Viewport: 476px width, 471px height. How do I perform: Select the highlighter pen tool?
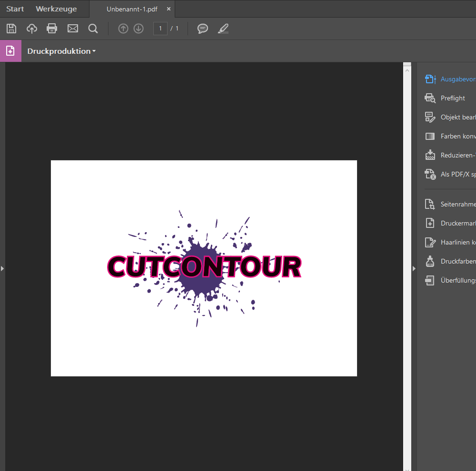(223, 29)
